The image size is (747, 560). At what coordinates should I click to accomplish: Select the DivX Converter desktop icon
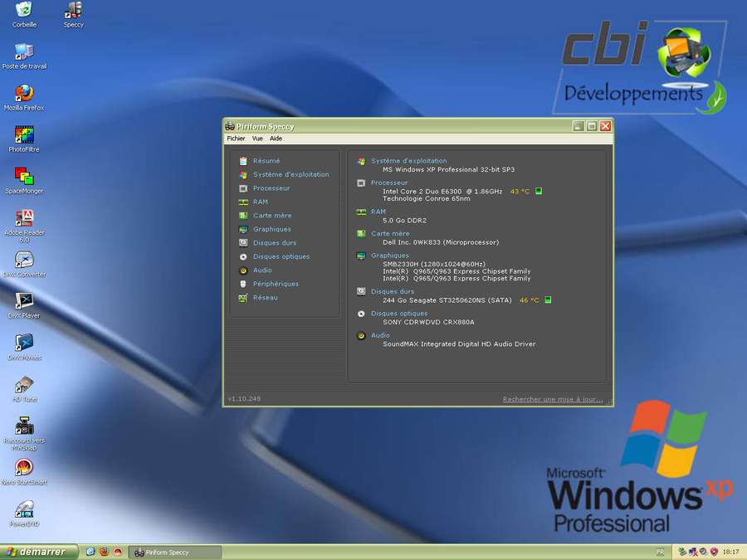coord(24,265)
